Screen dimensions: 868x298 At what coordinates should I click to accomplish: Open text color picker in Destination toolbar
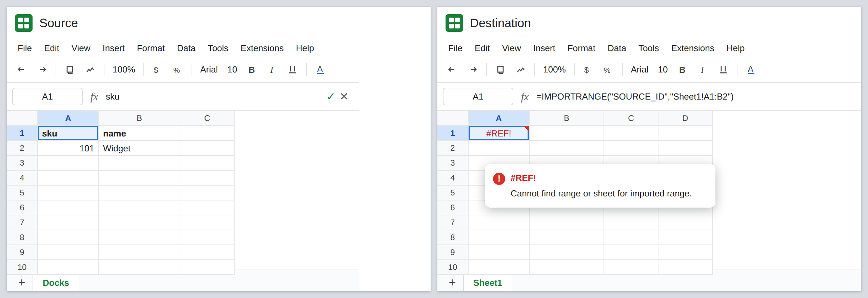point(751,70)
